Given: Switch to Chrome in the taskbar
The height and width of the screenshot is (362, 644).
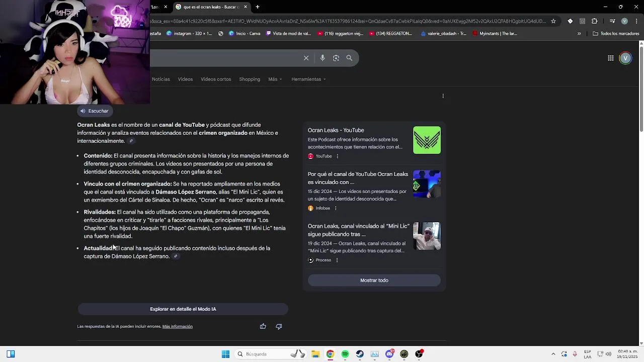Looking at the screenshot, I should pyautogui.click(x=330, y=354).
